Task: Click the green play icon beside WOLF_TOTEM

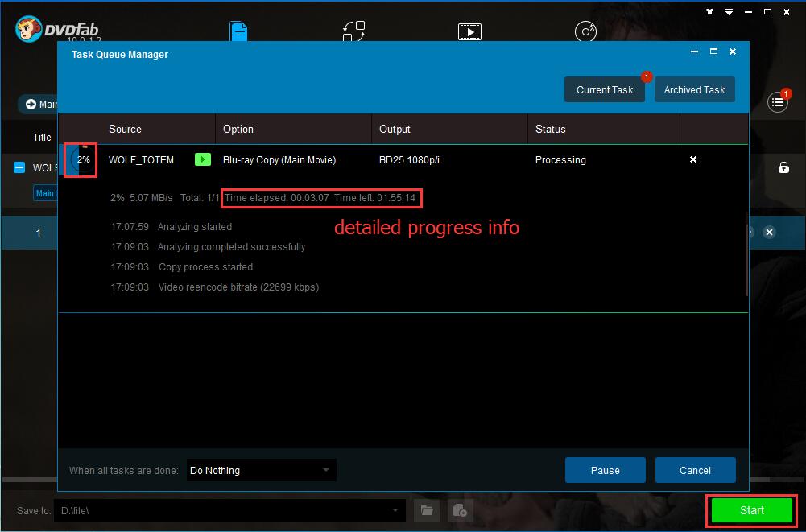Action: pos(203,159)
